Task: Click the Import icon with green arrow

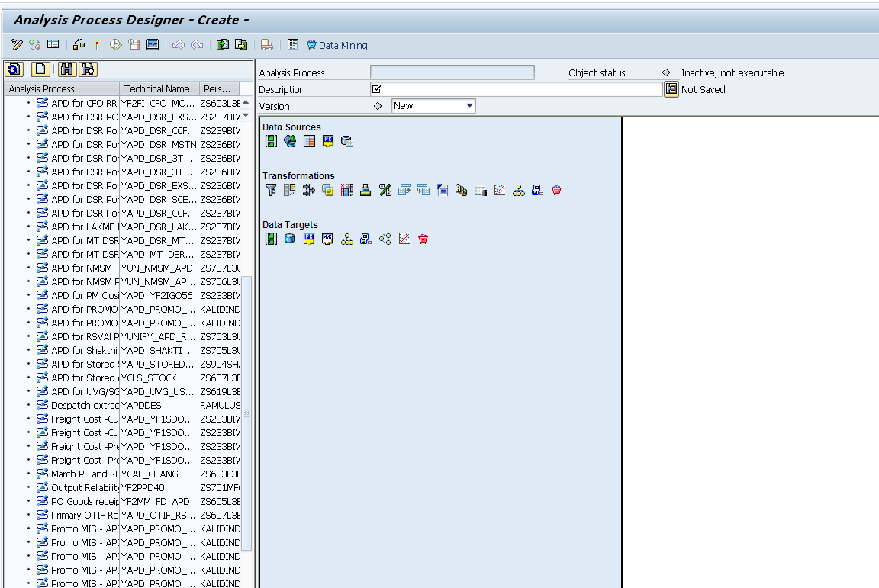Action: (223, 45)
